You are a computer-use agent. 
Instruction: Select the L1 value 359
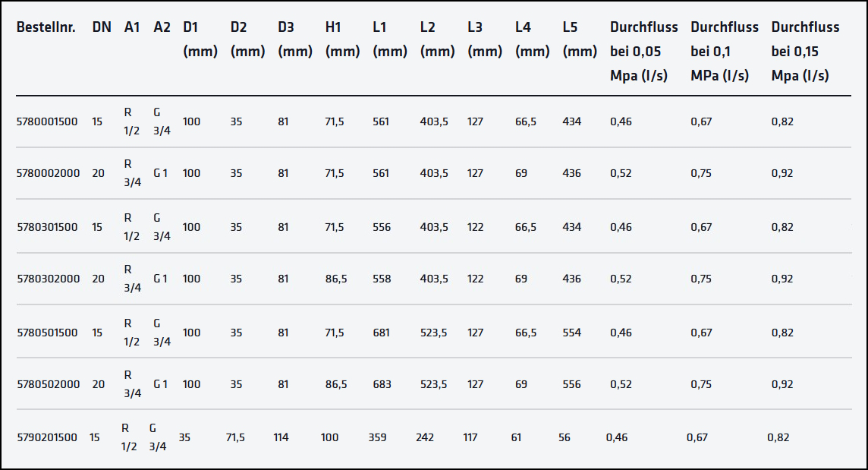[377, 437]
